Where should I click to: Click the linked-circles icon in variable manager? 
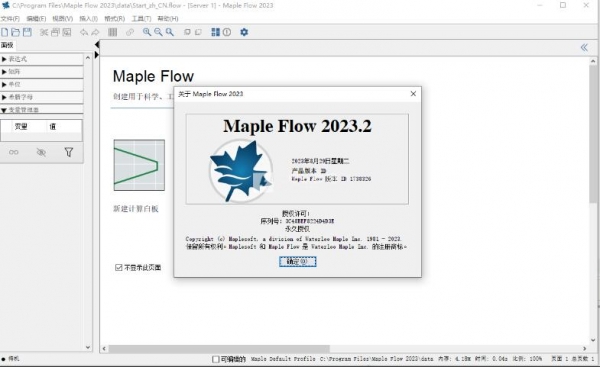[x=14, y=152]
